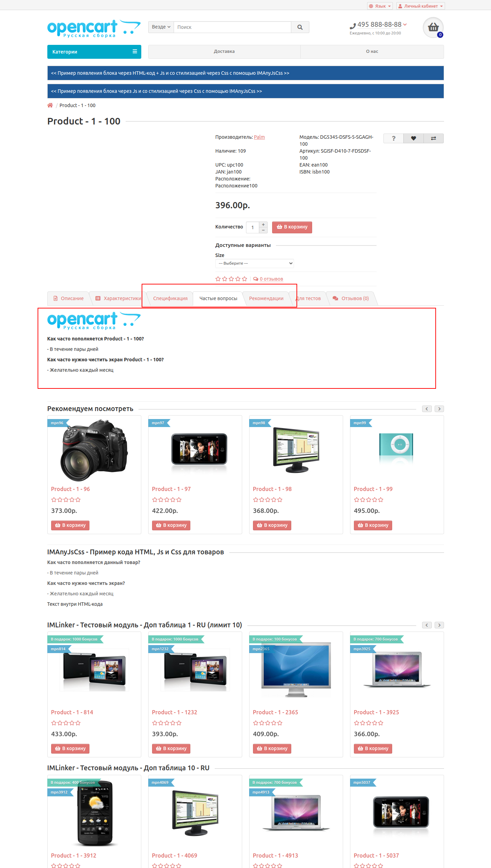Switch to the Отзывов (0) tab
This screenshot has height=868, width=491.
coord(351,298)
